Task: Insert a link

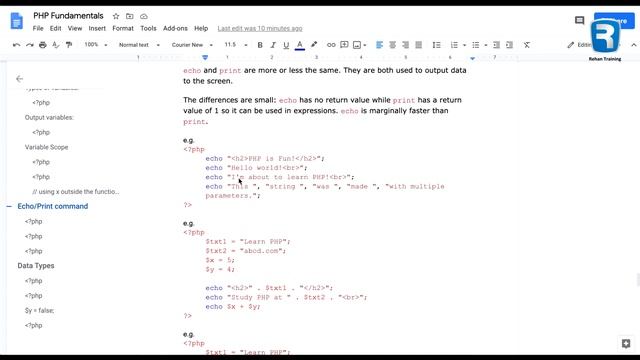Action: point(331,45)
